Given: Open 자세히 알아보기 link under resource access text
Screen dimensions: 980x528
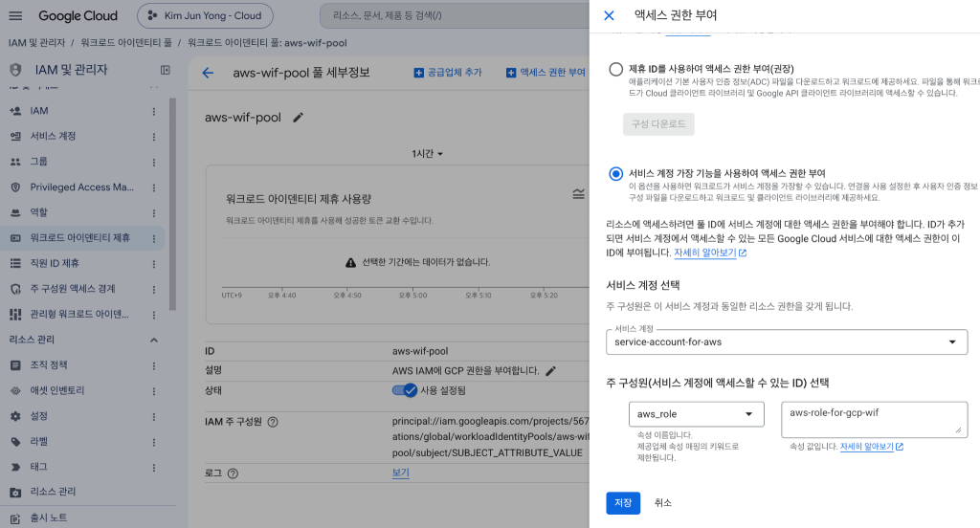Looking at the screenshot, I should (x=710, y=253).
